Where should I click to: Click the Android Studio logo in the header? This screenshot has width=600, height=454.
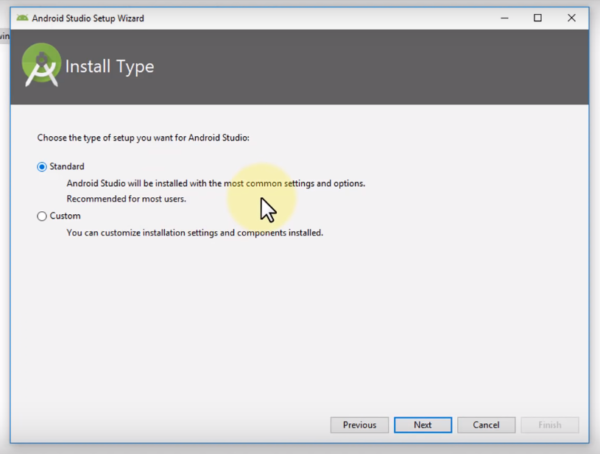[39, 67]
